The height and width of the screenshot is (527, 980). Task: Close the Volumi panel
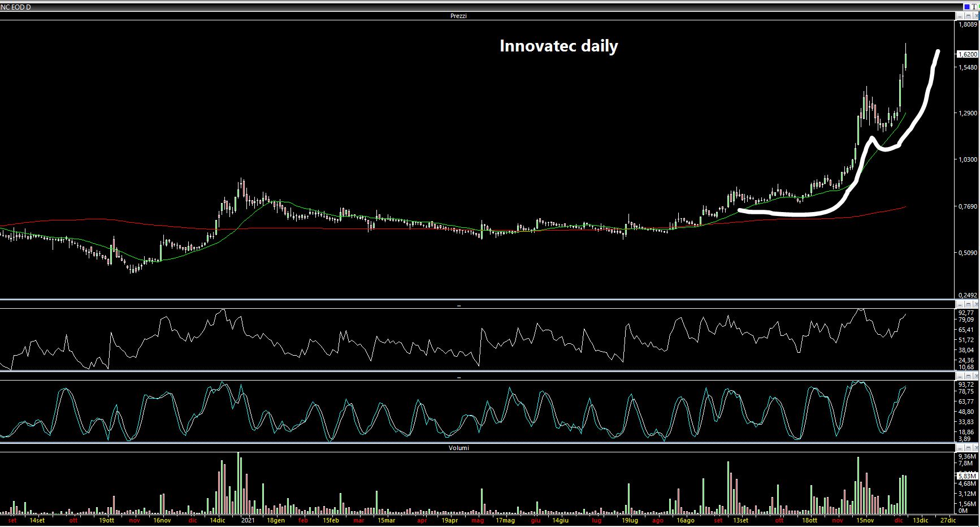point(975,447)
